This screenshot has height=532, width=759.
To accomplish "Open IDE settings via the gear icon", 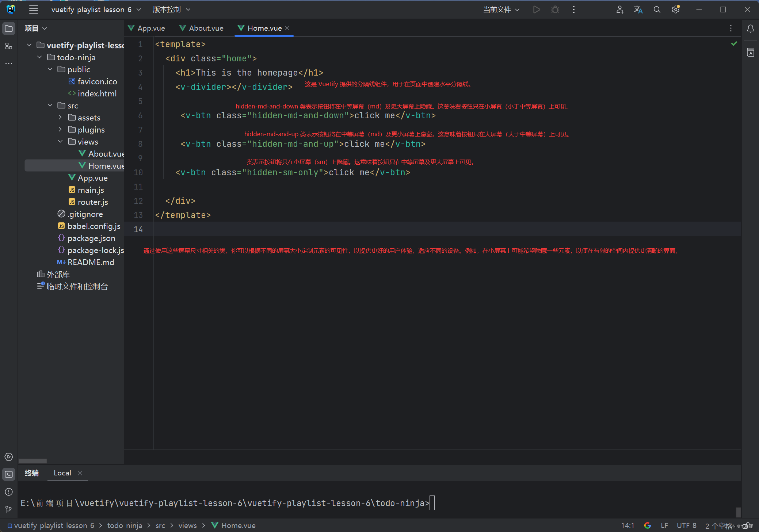I will 675,9.
